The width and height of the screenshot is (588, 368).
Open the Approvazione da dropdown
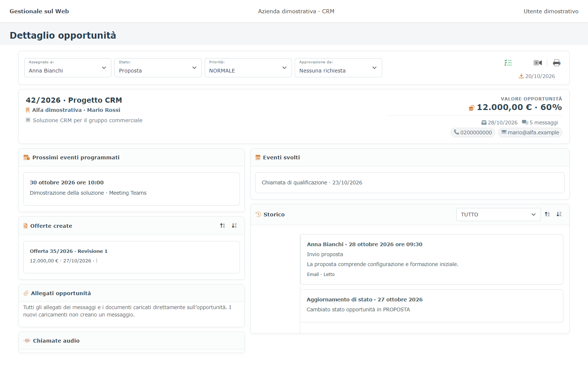tap(338, 68)
